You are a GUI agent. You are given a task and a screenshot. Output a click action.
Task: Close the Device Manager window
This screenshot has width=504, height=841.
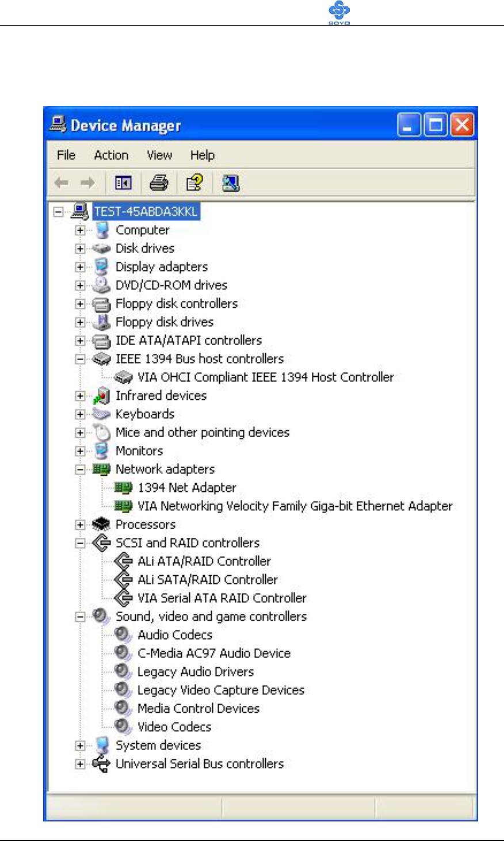[x=462, y=125]
